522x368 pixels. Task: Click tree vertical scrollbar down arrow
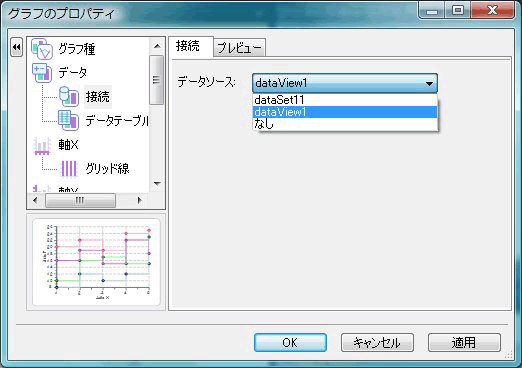click(157, 184)
